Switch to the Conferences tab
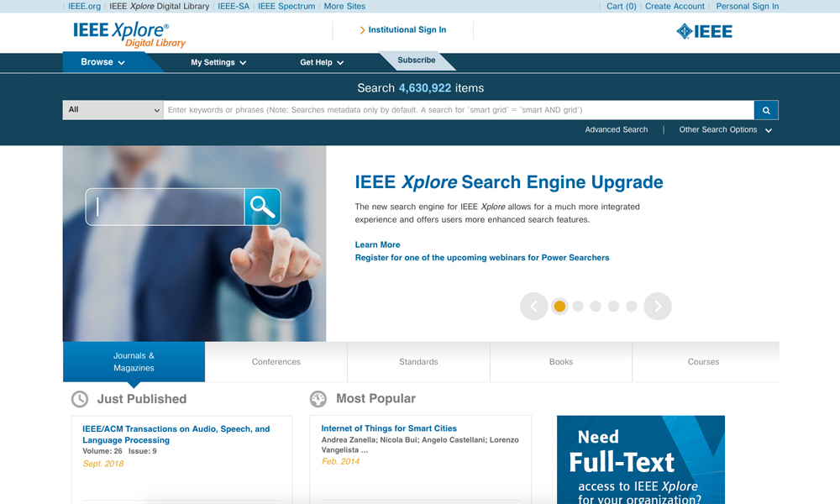 276,362
